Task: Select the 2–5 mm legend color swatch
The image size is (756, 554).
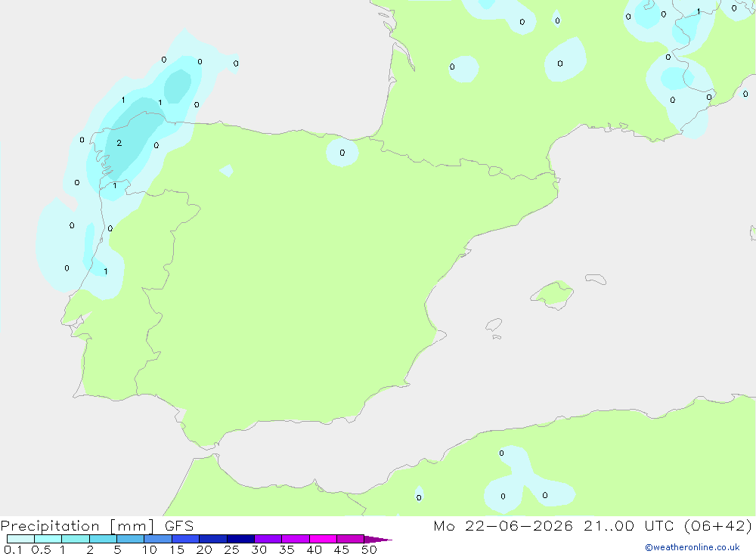Action: [103, 539]
